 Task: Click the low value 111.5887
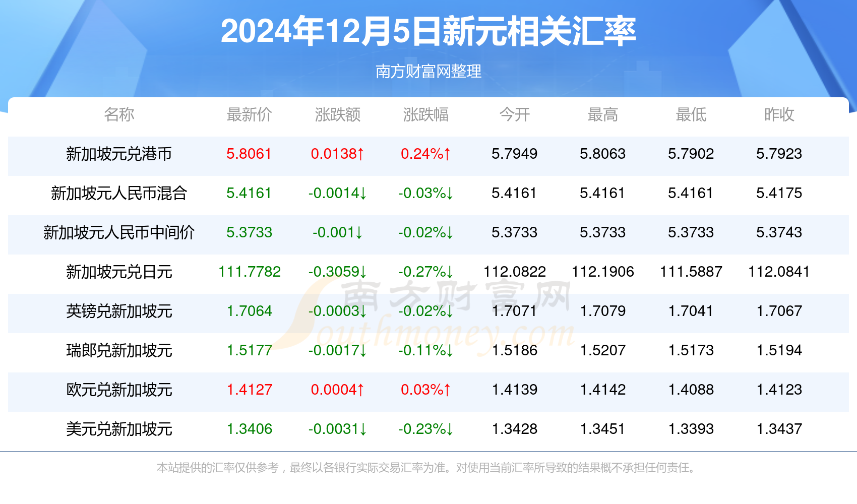point(691,272)
